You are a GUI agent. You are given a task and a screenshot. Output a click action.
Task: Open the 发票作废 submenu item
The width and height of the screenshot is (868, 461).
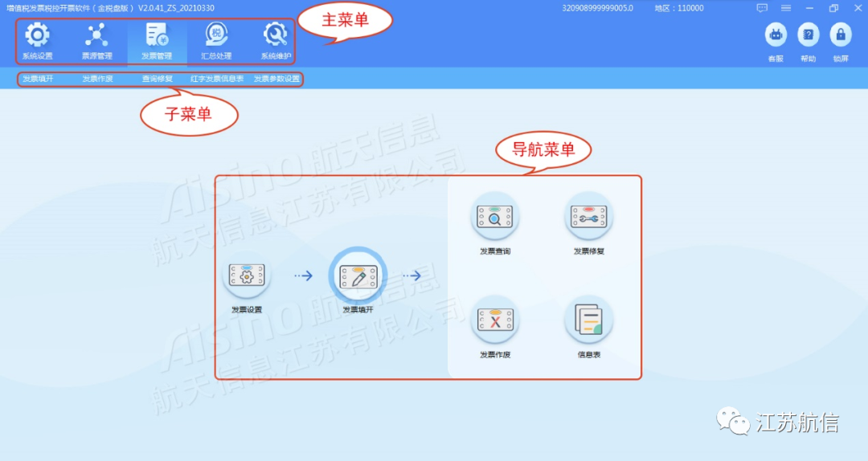pyautogui.click(x=97, y=79)
